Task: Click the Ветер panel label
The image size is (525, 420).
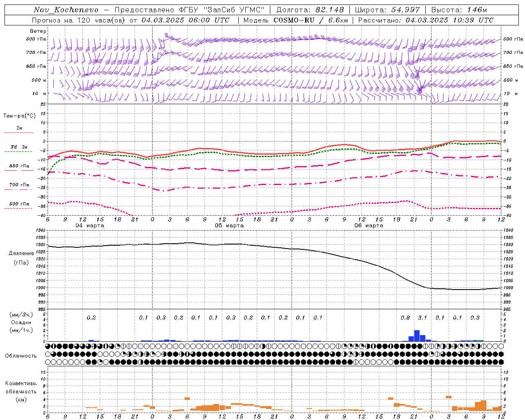Action: click(38, 31)
